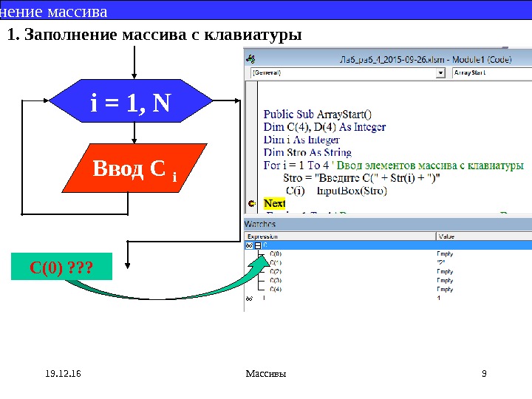
Task: Click the footer text "Массивы"
Action: 266,374
